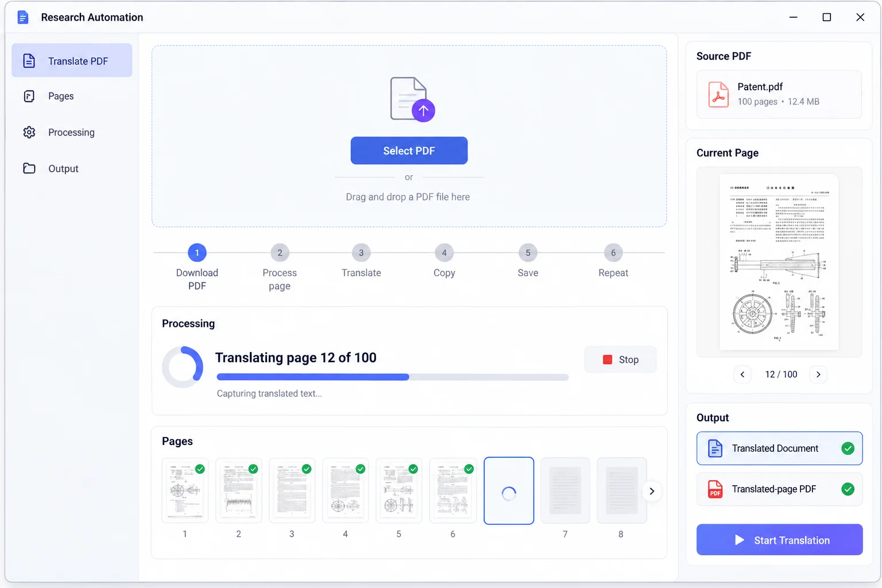Click the translation progress bar
This screenshot has width=882, height=588.
393,377
